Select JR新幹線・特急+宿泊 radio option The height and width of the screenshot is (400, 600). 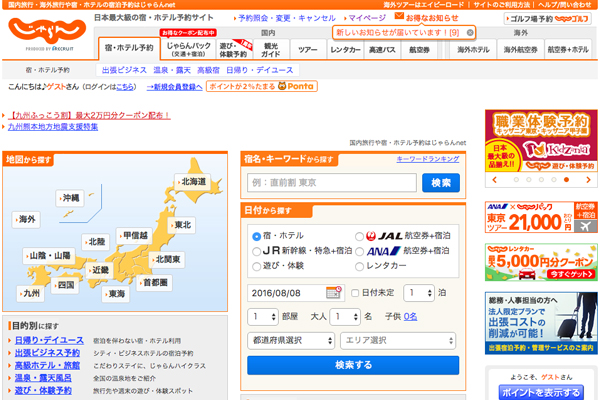click(x=256, y=251)
